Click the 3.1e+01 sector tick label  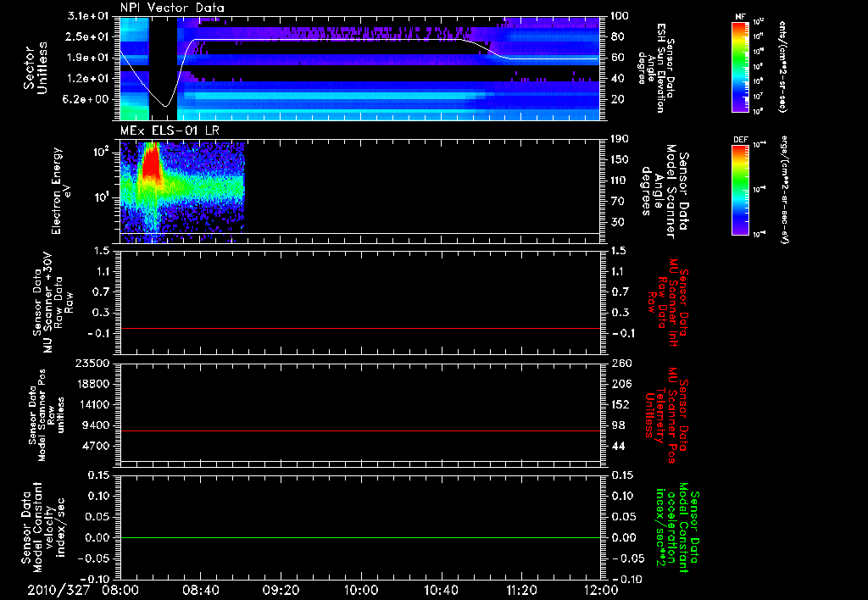click(x=88, y=16)
